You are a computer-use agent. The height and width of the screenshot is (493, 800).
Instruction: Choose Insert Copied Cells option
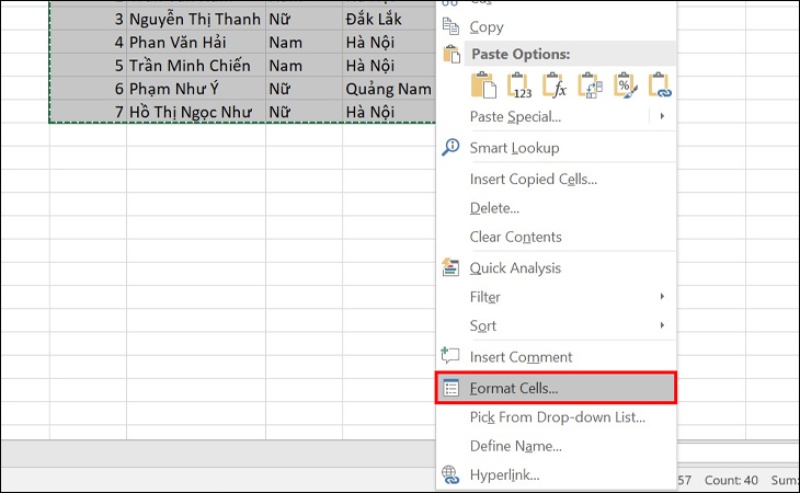(556, 179)
